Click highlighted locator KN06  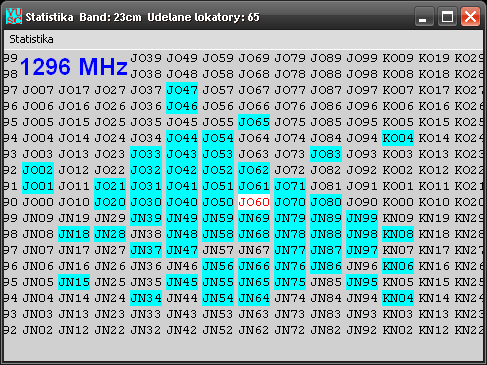(398, 266)
